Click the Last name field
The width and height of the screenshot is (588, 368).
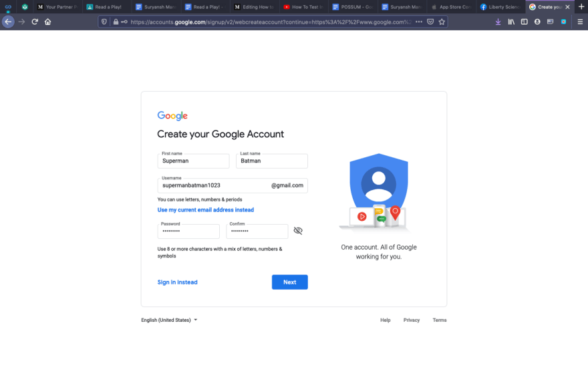tap(271, 161)
